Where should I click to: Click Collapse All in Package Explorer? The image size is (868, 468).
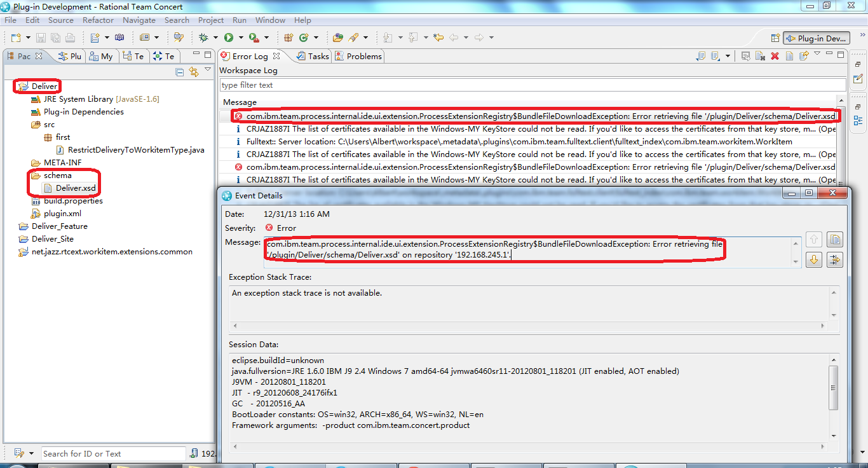(x=180, y=72)
